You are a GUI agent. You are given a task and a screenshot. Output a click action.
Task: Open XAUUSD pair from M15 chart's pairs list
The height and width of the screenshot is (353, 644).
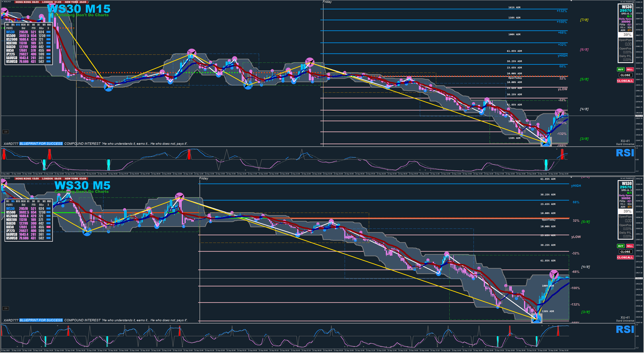(12, 58)
